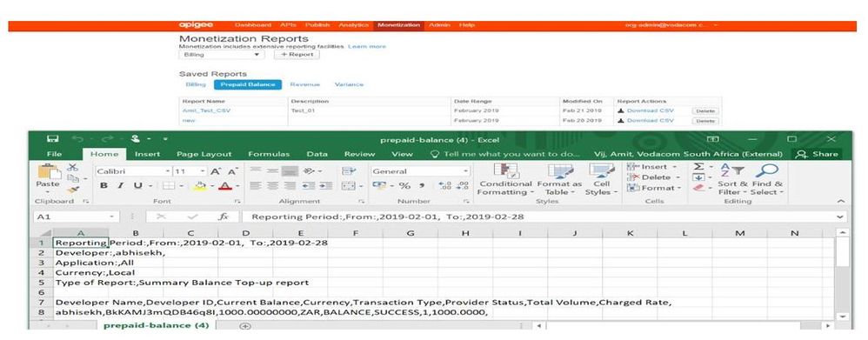Download CSV for Amit_Test_CSV report
Screen dimensions: 868x340
[x=646, y=110]
